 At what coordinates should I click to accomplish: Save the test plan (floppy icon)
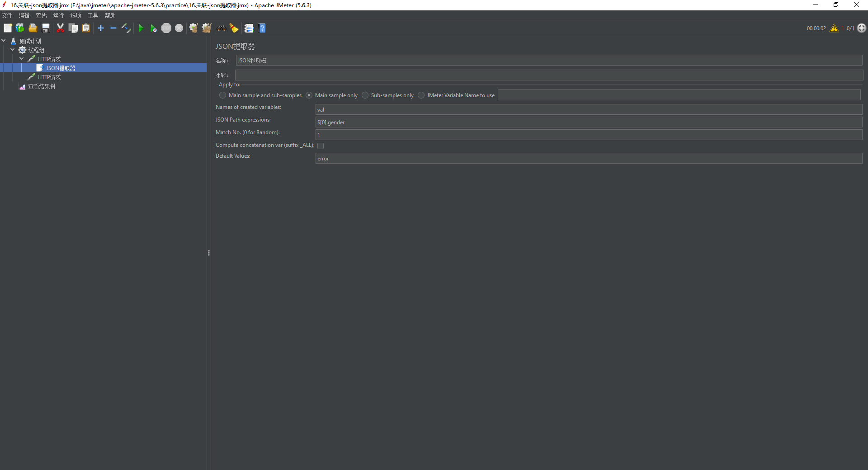click(46, 28)
